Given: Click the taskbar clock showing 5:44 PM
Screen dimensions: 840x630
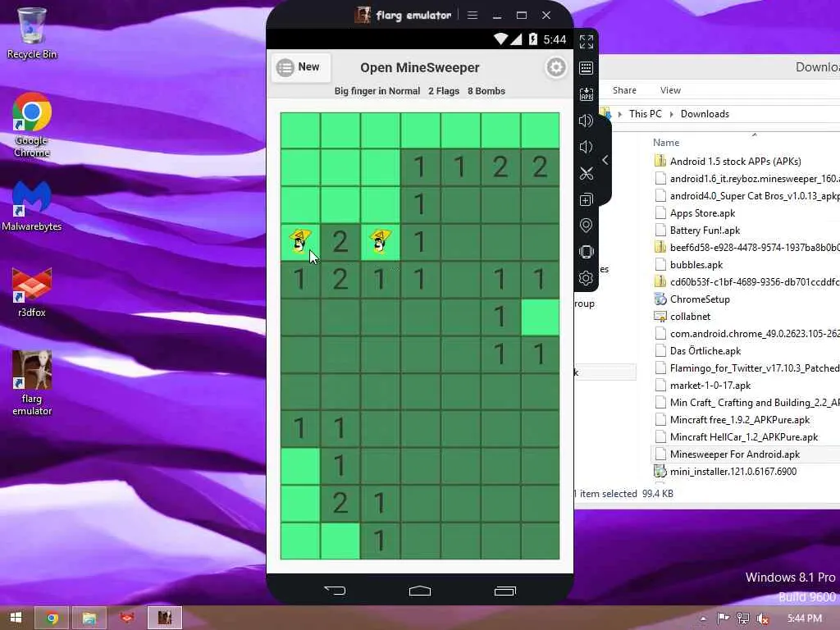Looking at the screenshot, I should click(x=805, y=619).
